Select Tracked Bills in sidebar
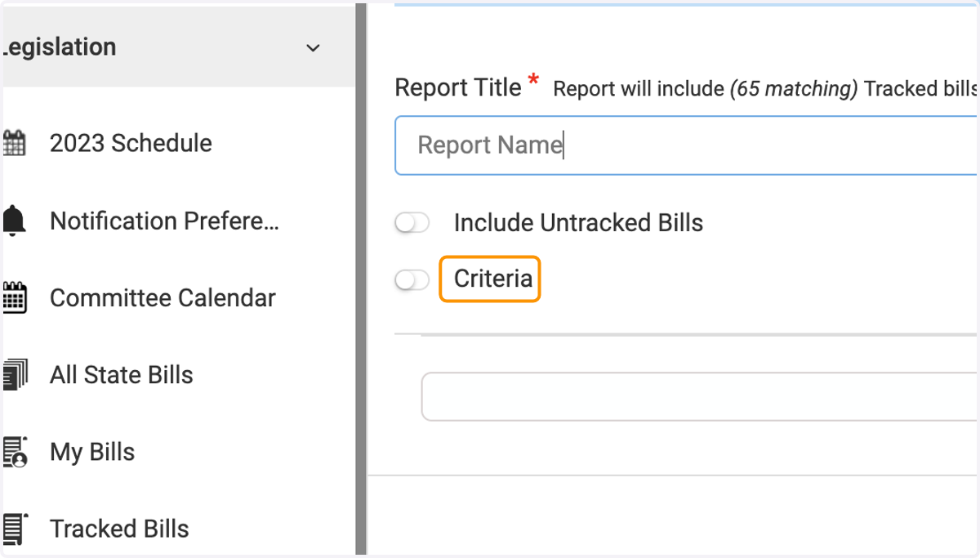This screenshot has height=558, width=980. pos(119,529)
